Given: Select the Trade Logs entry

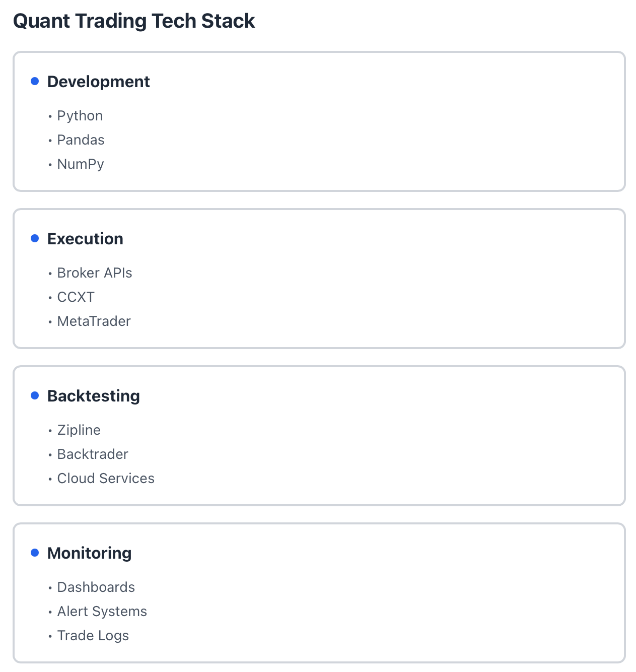Looking at the screenshot, I should coord(93,636).
